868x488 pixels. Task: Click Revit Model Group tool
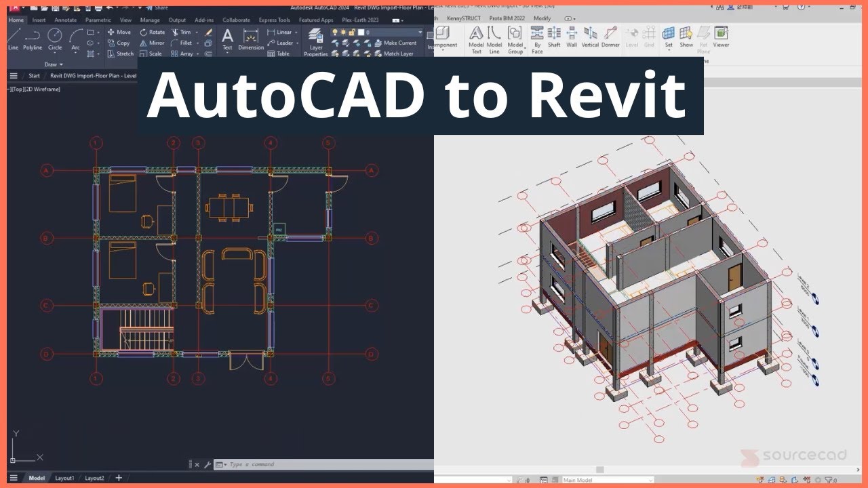pos(515,41)
